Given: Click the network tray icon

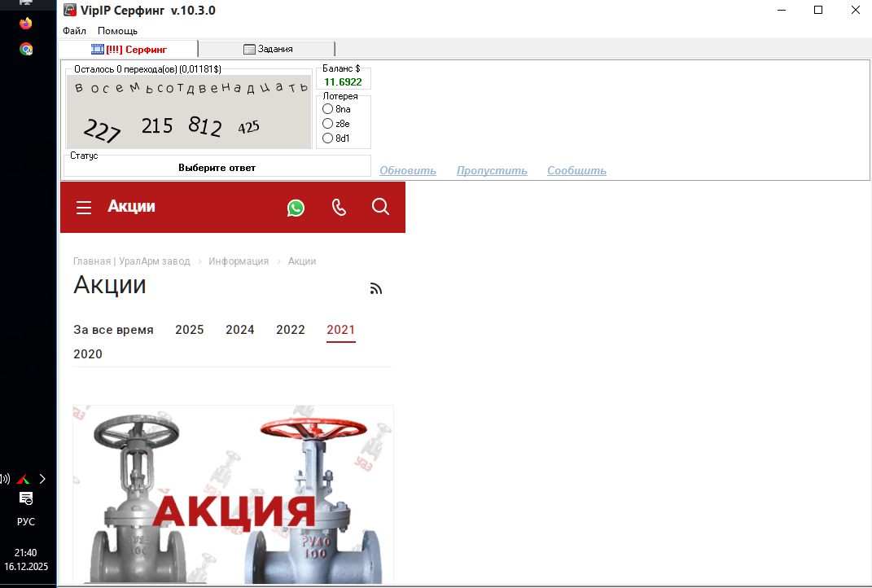Looking at the screenshot, I should click(23, 479).
